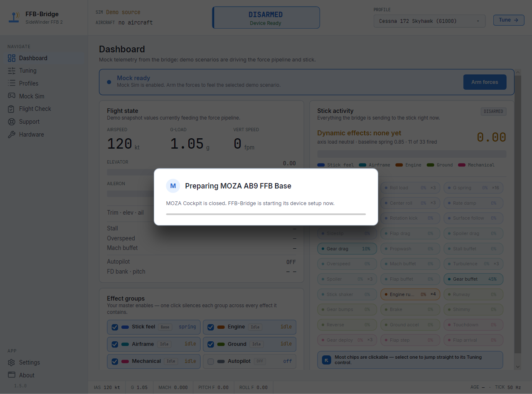
Task: Click the arrow icon beside the chips tip
Action: [x=327, y=360]
